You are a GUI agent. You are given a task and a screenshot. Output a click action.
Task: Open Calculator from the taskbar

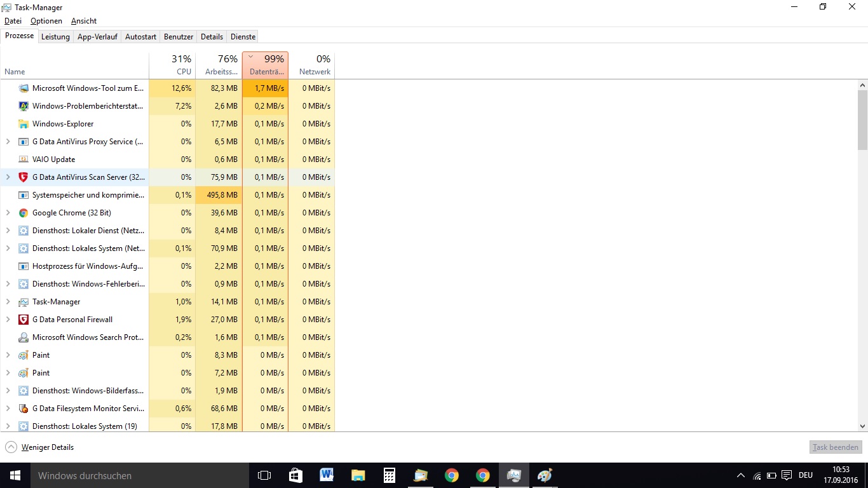pos(389,475)
